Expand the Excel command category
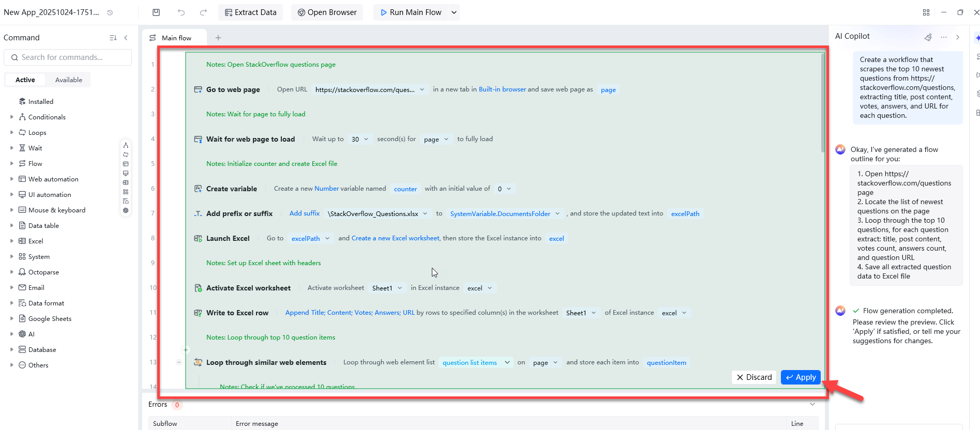The height and width of the screenshot is (430, 980). [x=12, y=241]
